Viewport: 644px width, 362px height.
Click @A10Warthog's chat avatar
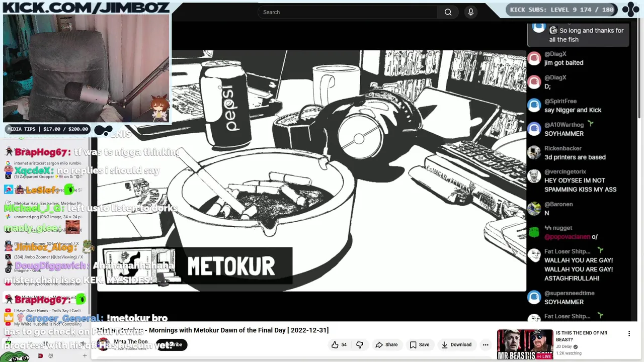[534, 129]
